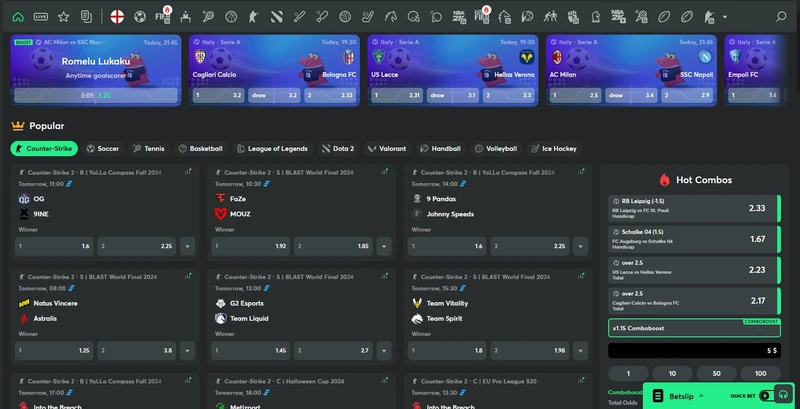Expand more markets for FaZe vs MOUZ
The height and width of the screenshot is (409, 800).
[384, 246]
